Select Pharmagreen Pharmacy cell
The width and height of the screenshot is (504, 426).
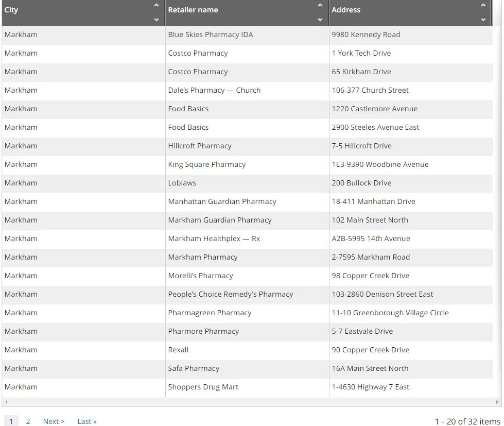tap(247, 313)
